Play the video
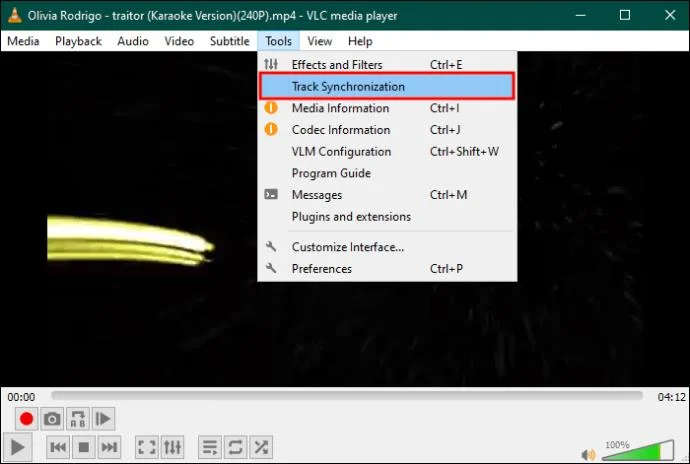The height and width of the screenshot is (464, 690). click(x=18, y=448)
